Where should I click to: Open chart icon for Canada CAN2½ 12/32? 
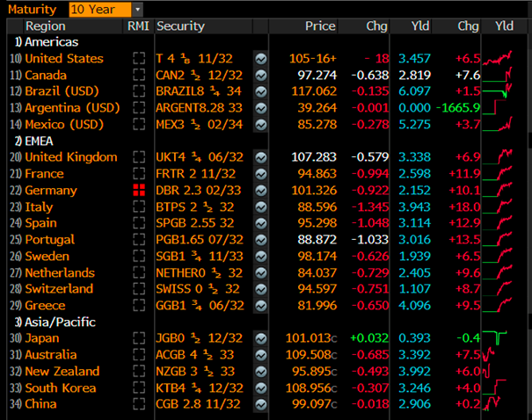click(x=260, y=76)
